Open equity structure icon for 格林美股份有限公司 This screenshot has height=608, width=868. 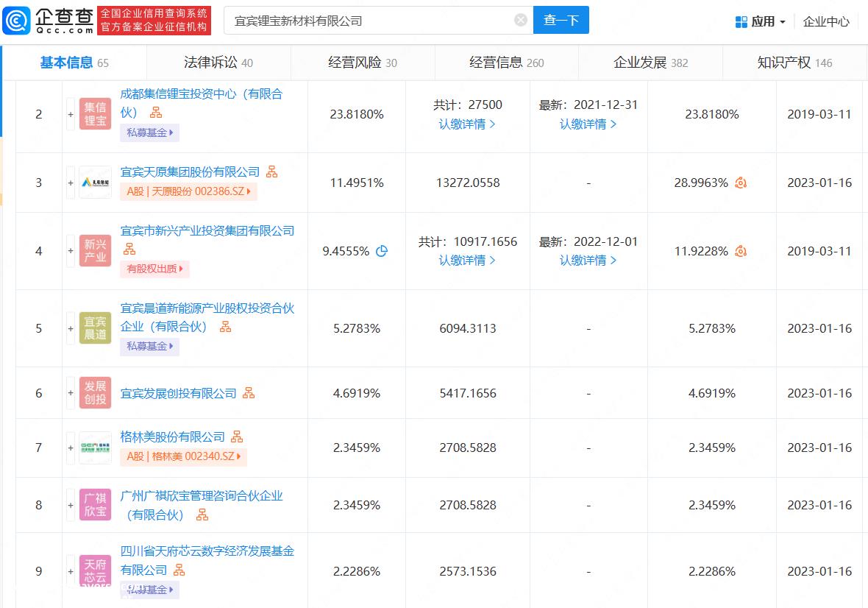click(237, 436)
